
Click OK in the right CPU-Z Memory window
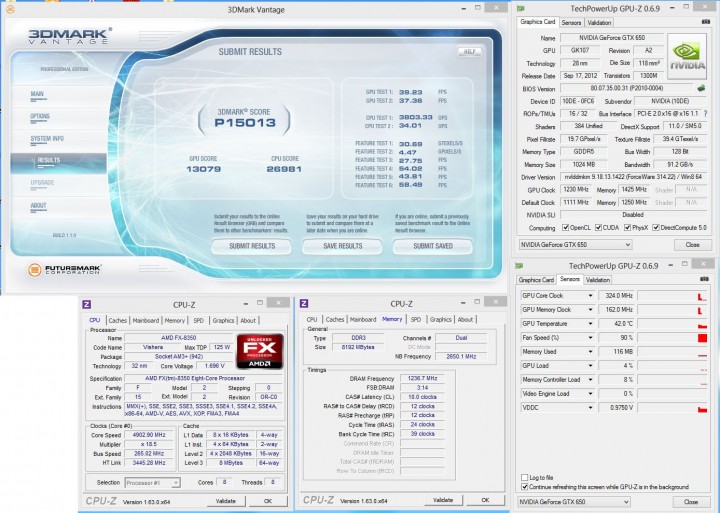click(x=485, y=500)
